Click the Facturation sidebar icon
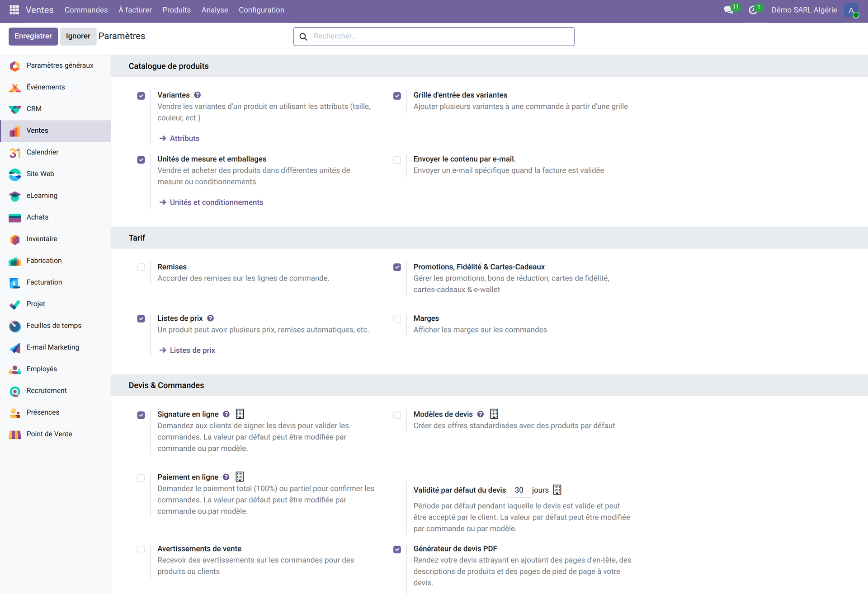 [x=15, y=283]
